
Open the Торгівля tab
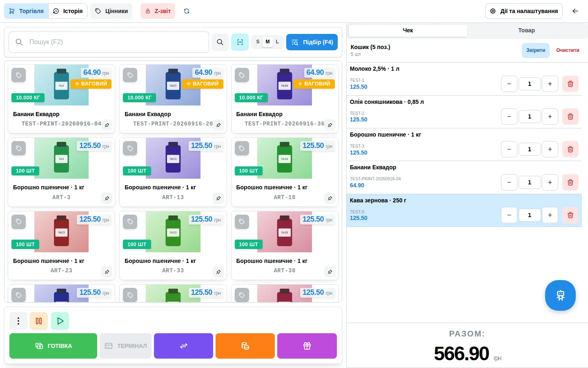pyautogui.click(x=27, y=11)
